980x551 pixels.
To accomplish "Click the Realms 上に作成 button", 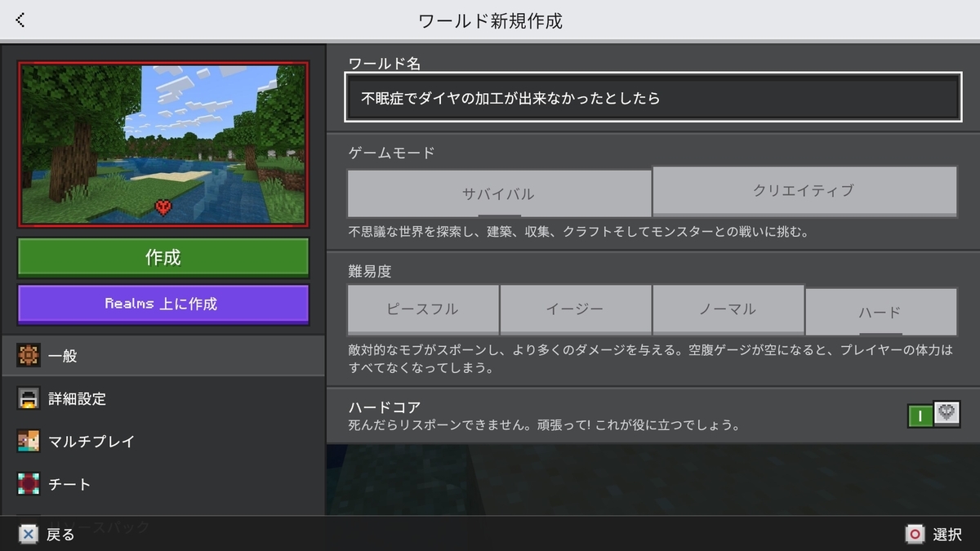I will click(x=163, y=304).
